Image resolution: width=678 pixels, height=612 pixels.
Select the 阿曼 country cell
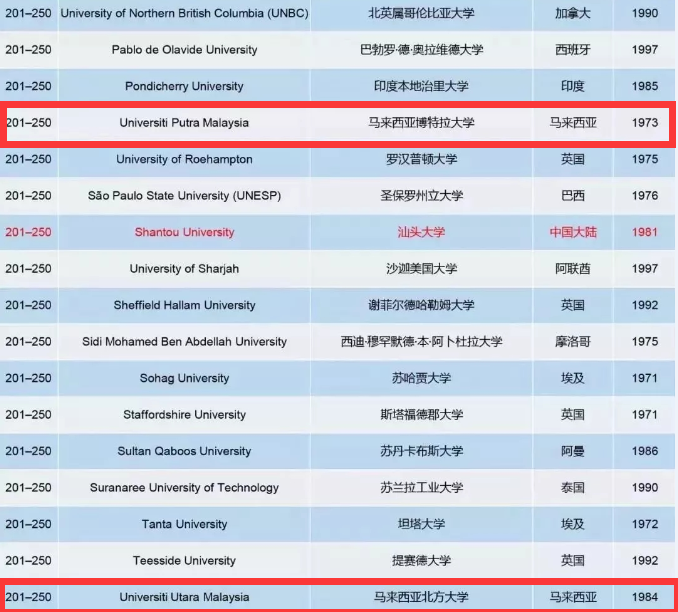pyautogui.click(x=572, y=451)
